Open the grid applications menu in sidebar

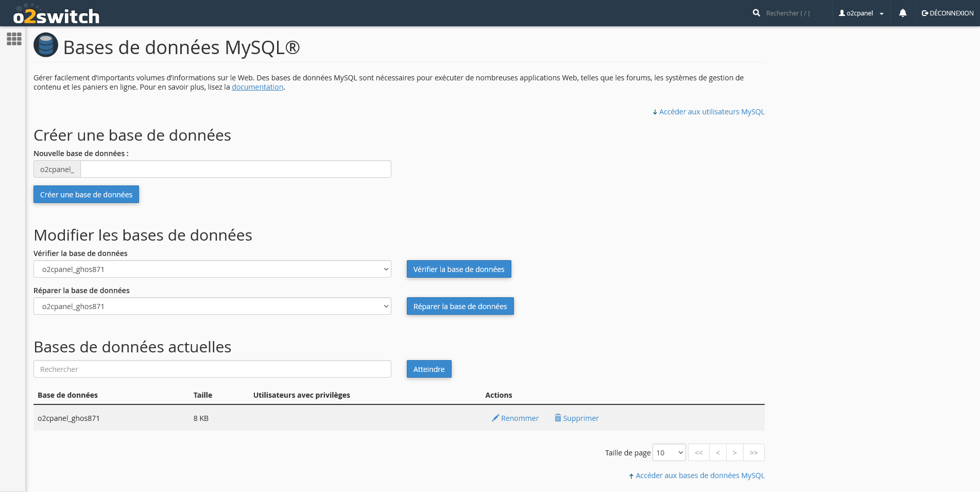[x=14, y=38]
